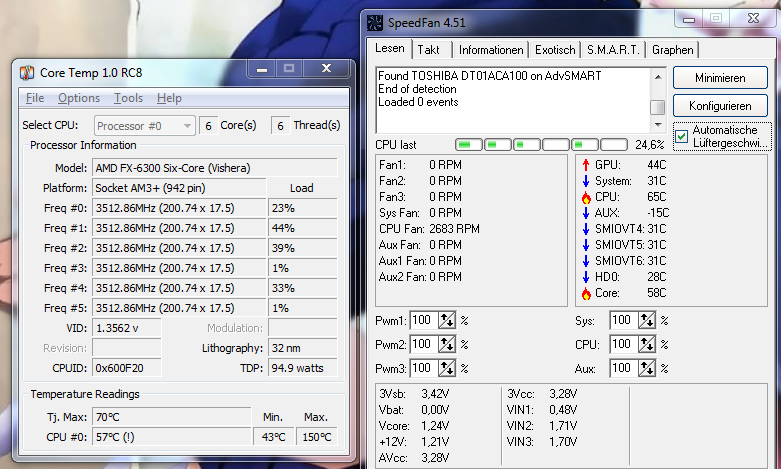The width and height of the screenshot is (781, 469).
Task: Click the Freq #1 load value 44%
Action: point(303,228)
